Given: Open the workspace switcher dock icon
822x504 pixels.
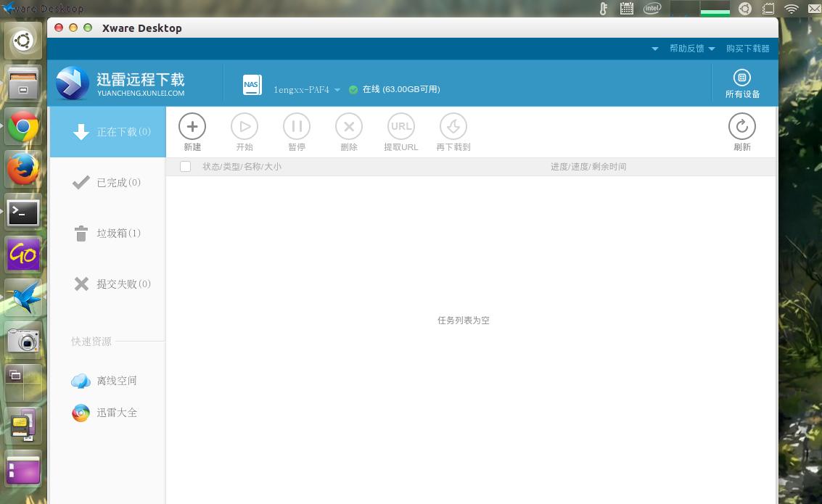Looking at the screenshot, I should (x=23, y=383).
